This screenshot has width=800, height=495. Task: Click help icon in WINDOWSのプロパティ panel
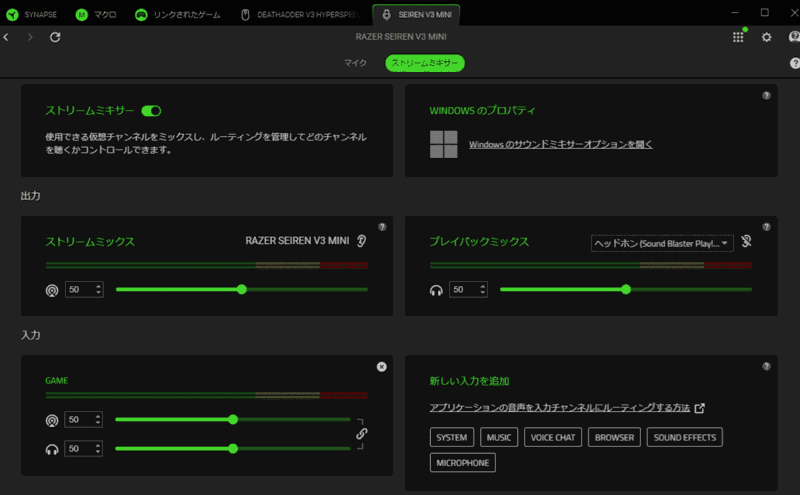point(766,95)
